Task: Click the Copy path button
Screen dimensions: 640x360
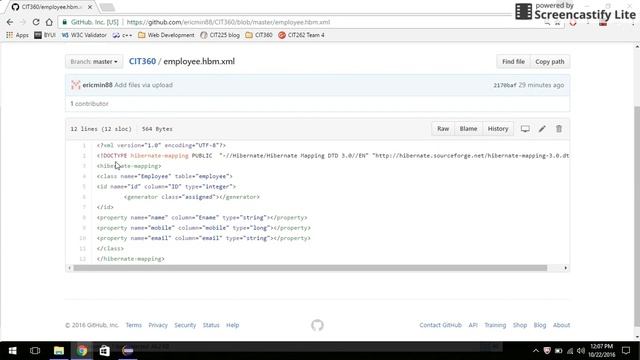Action: (550, 62)
